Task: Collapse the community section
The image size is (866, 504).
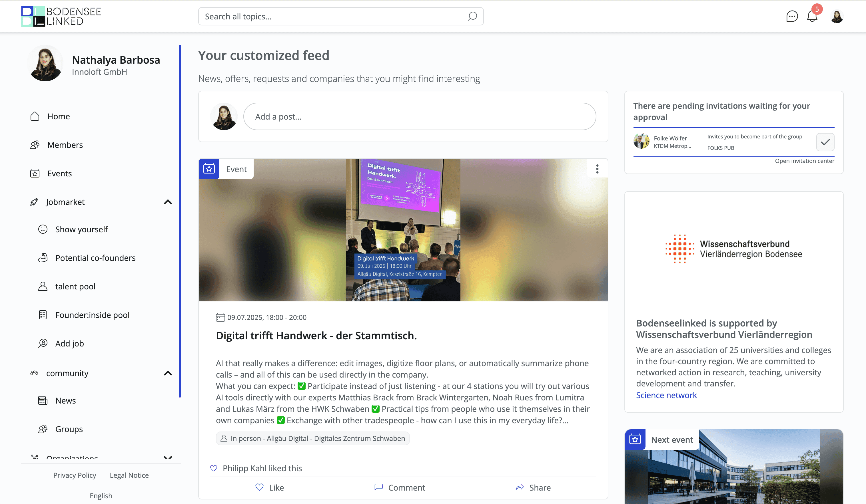Action: (x=168, y=373)
